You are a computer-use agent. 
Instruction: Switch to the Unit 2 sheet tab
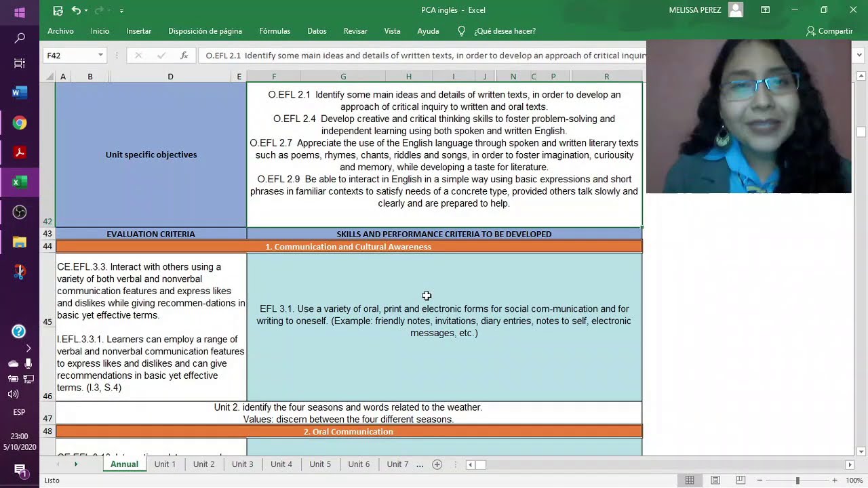click(x=203, y=464)
